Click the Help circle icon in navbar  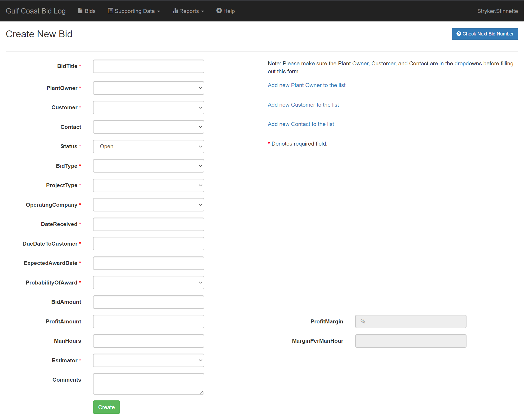(x=219, y=11)
